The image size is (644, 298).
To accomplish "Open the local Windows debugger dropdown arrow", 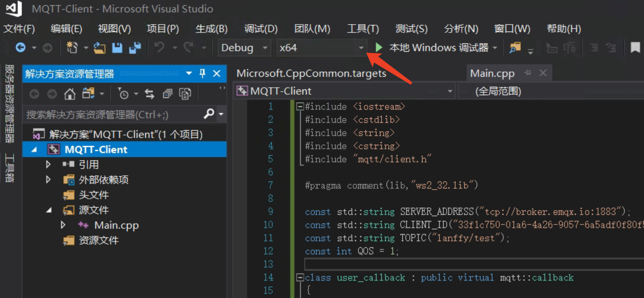I will click(x=495, y=48).
